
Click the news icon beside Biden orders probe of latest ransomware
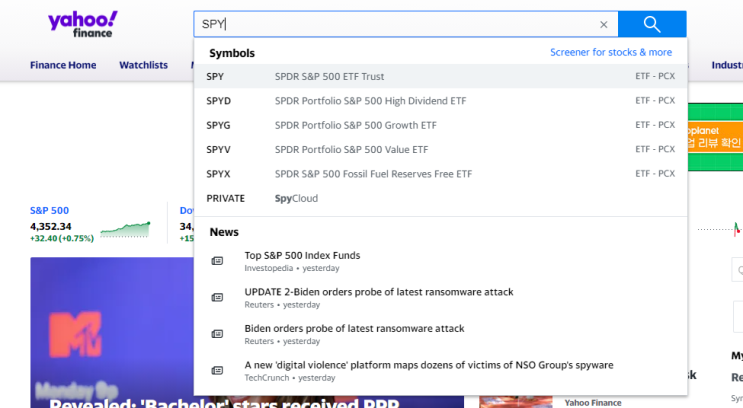(x=217, y=334)
